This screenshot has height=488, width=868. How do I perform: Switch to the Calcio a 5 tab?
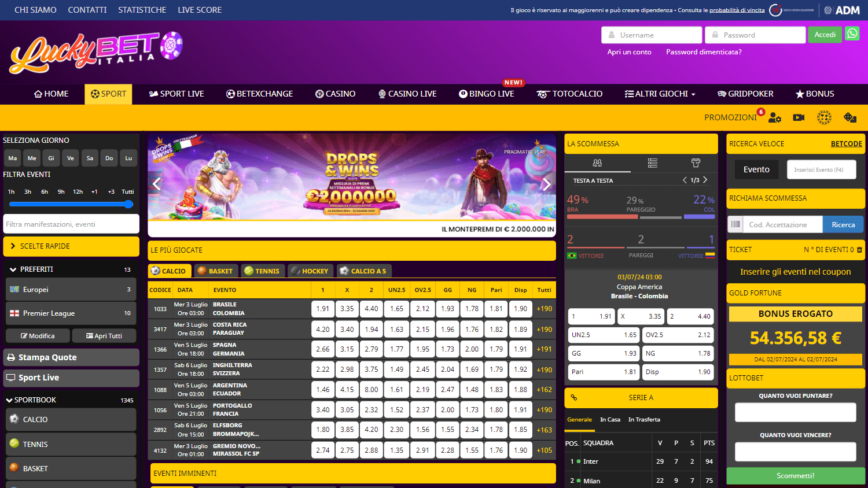pyautogui.click(x=363, y=271)
